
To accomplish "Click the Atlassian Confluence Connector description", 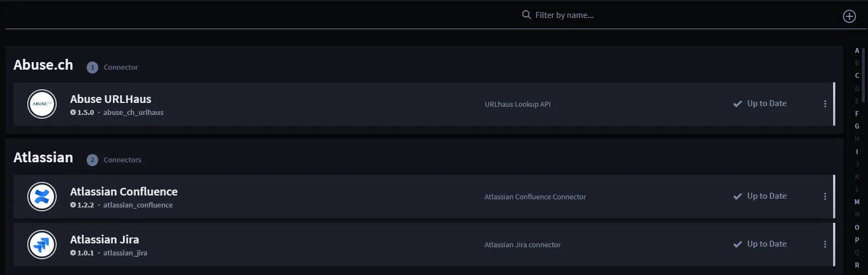I will point(535,197).
